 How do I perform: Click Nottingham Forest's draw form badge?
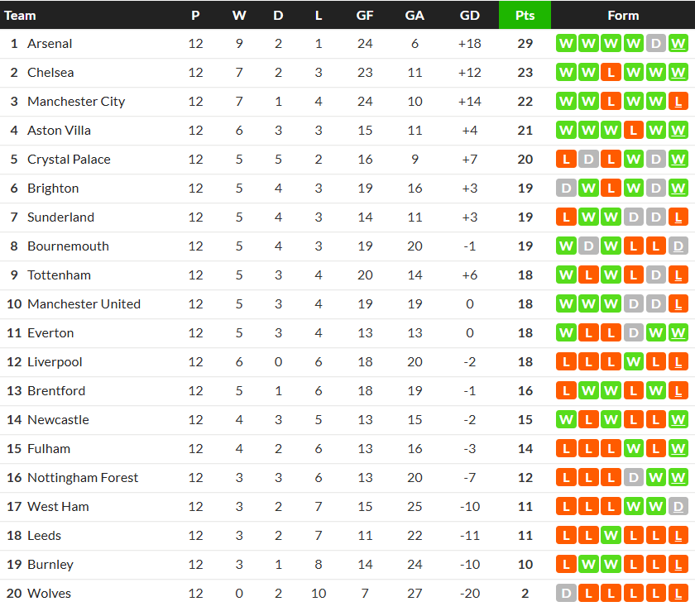pyautogui.click(x=634, y=478)
